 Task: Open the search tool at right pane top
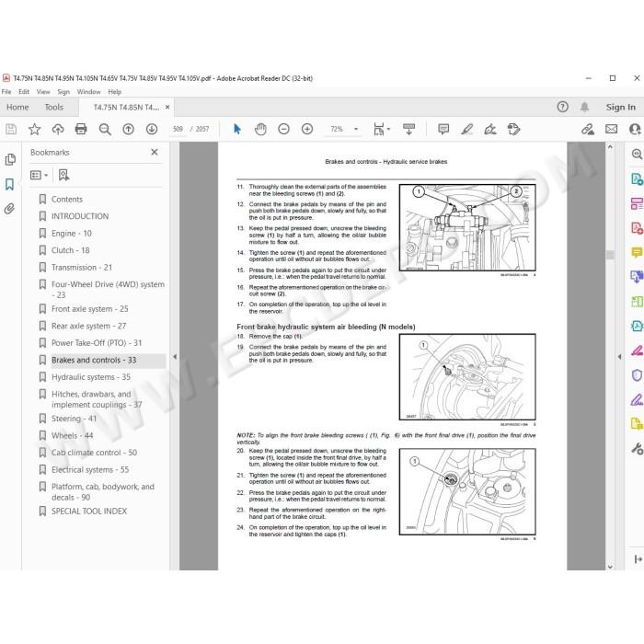coord(637,154)
